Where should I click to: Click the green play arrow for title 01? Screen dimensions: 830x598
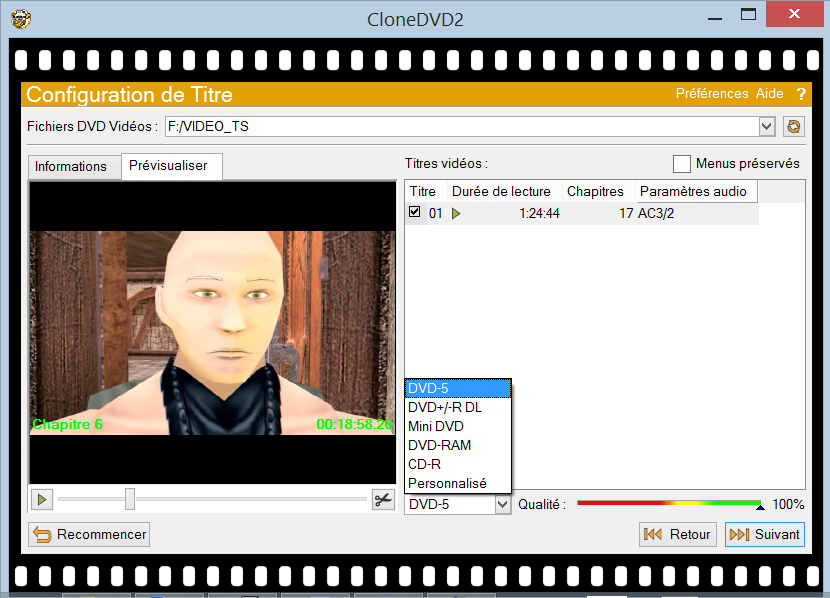click(456, 213)
